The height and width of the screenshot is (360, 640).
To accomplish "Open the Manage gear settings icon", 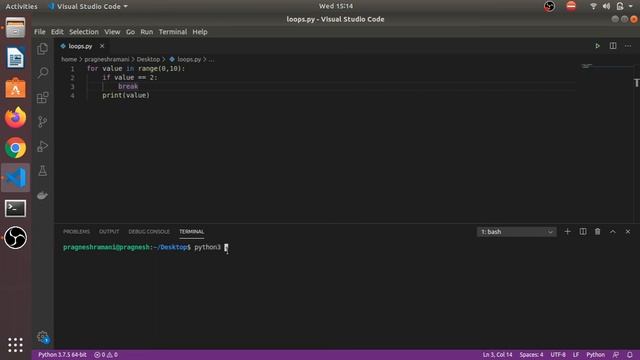I will (42, 337).
